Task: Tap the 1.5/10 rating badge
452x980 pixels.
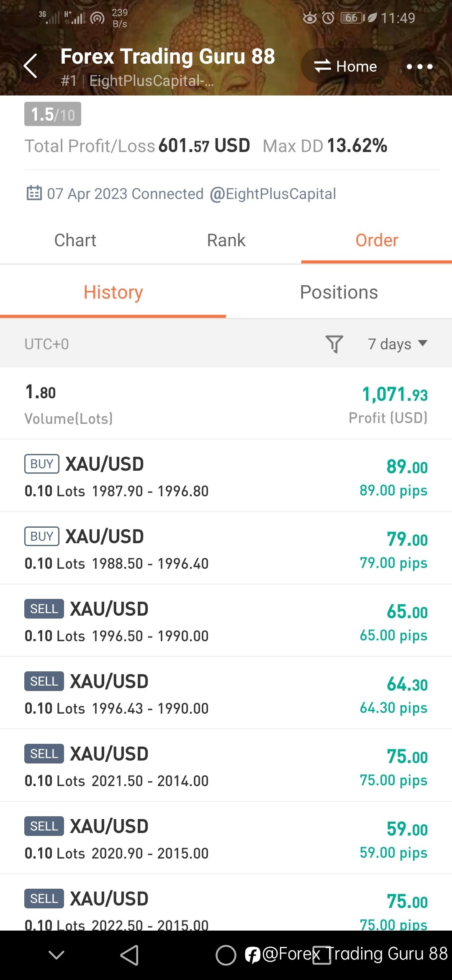Action: coord(53,114)
